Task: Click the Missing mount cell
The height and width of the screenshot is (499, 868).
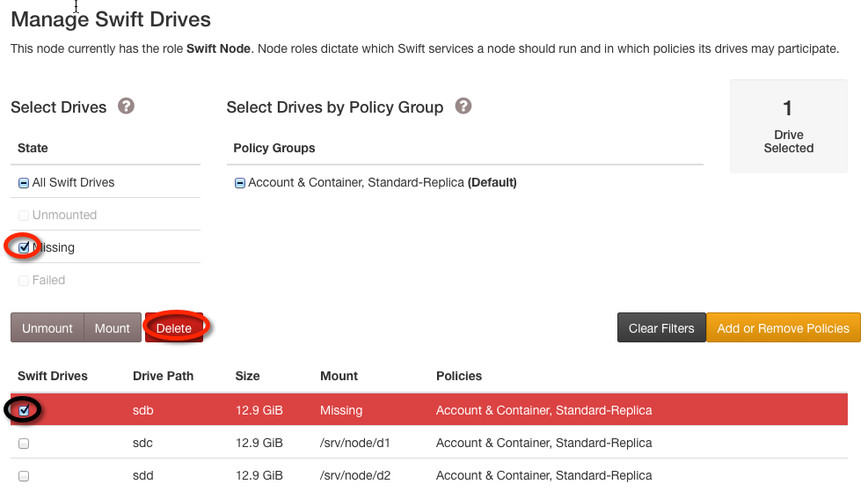Action: coord(341,410)
